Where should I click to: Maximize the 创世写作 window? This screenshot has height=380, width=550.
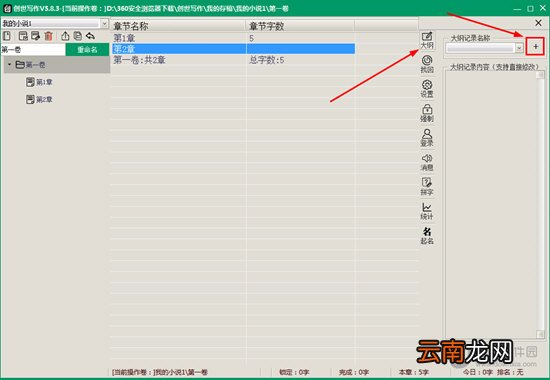click(x=530, y=8)
